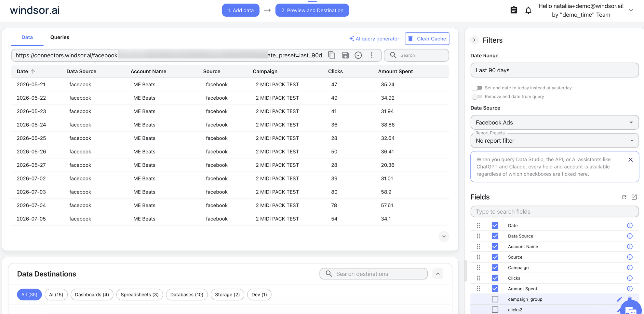Show info for the Date field
Image resolution: width=644 pixels, height=314 pixels.
click(x=630, y=225)
